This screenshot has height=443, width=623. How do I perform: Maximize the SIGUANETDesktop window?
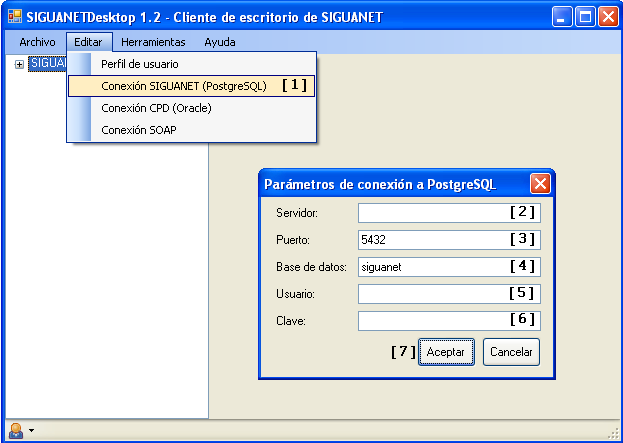click(x=585, y=17)
